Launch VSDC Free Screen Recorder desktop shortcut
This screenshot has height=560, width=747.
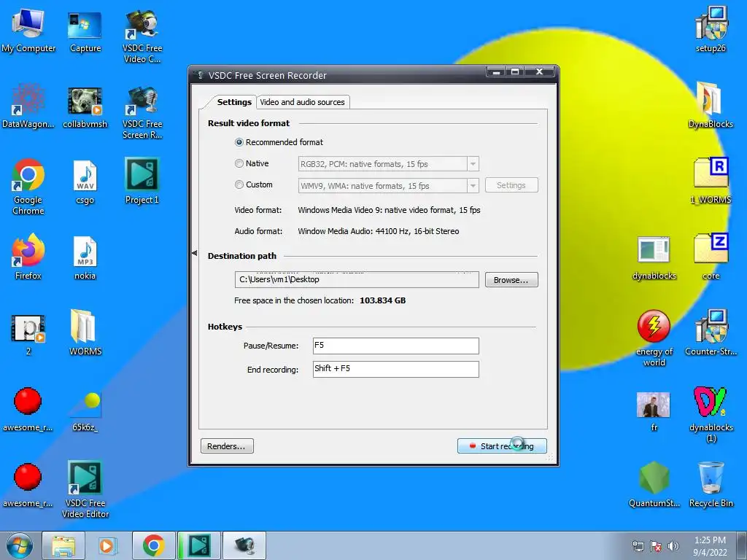tap(142, 112)
